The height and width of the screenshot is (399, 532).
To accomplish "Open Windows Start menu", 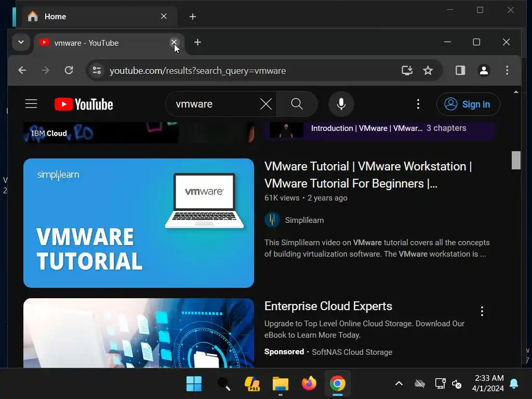I will [x=194, y=384].
